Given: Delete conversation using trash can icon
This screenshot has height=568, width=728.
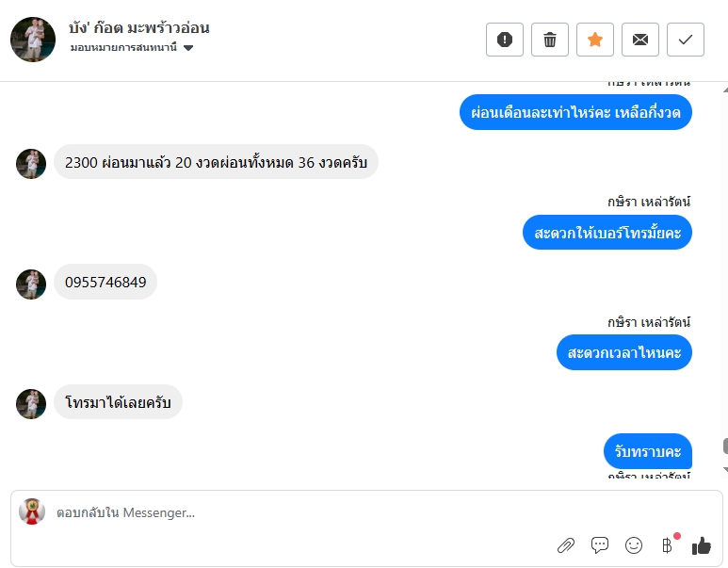Looking at the screenshot, I should click(550, 40).
